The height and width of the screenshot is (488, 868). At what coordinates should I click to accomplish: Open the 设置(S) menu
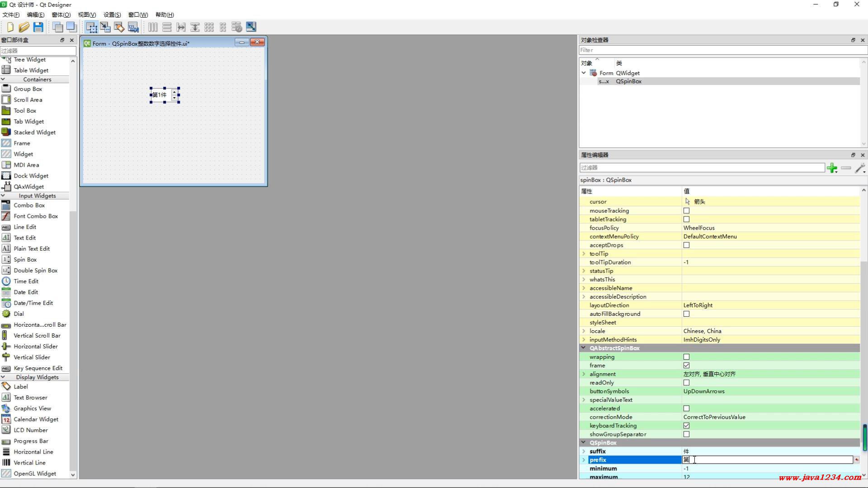coord(112,15)
